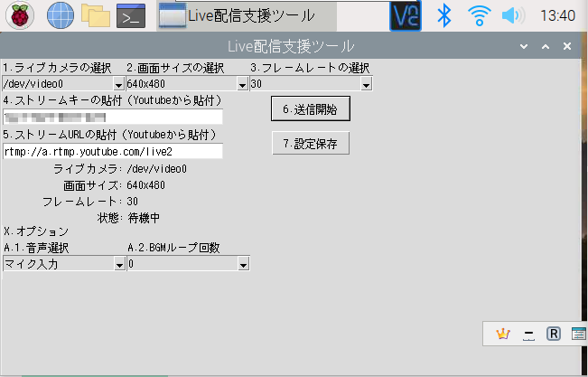Click the stream URL input field
Screen dimensions: 588x377
(113, 151)
